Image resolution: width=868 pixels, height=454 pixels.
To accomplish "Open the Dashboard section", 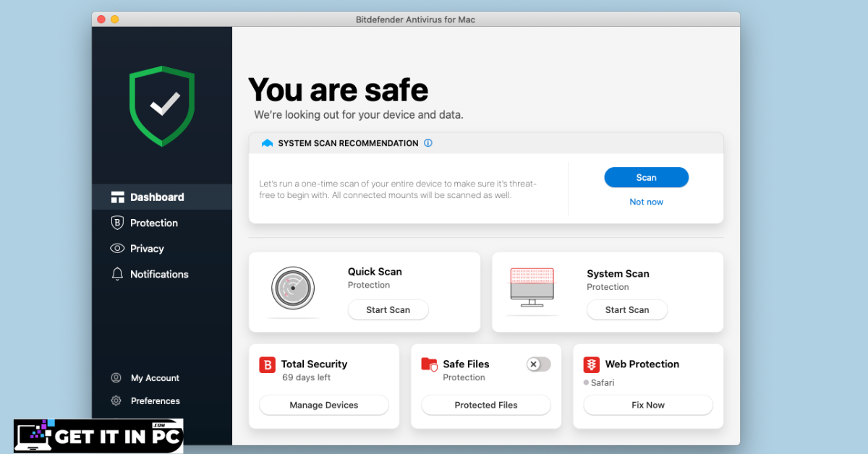I will [x=162, y=197].
